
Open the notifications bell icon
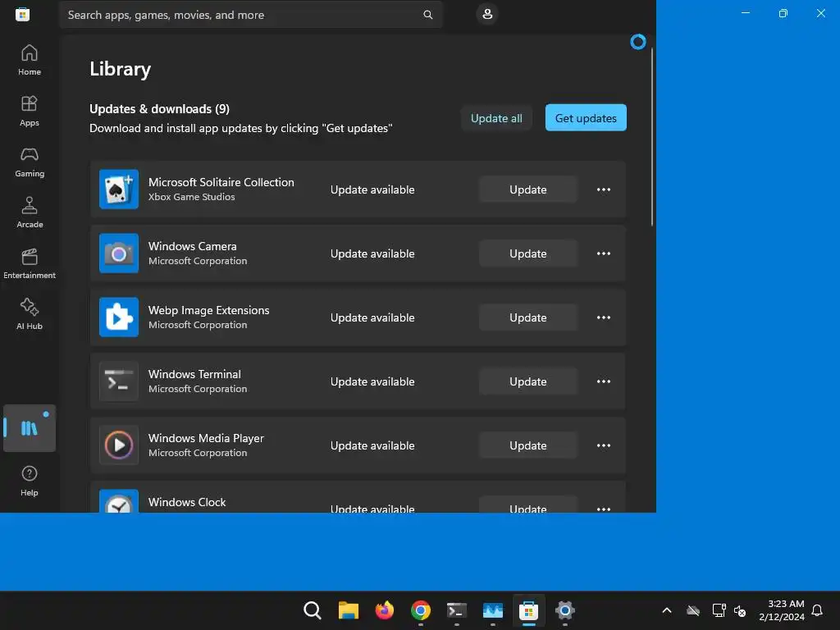(x=818, y=610)
